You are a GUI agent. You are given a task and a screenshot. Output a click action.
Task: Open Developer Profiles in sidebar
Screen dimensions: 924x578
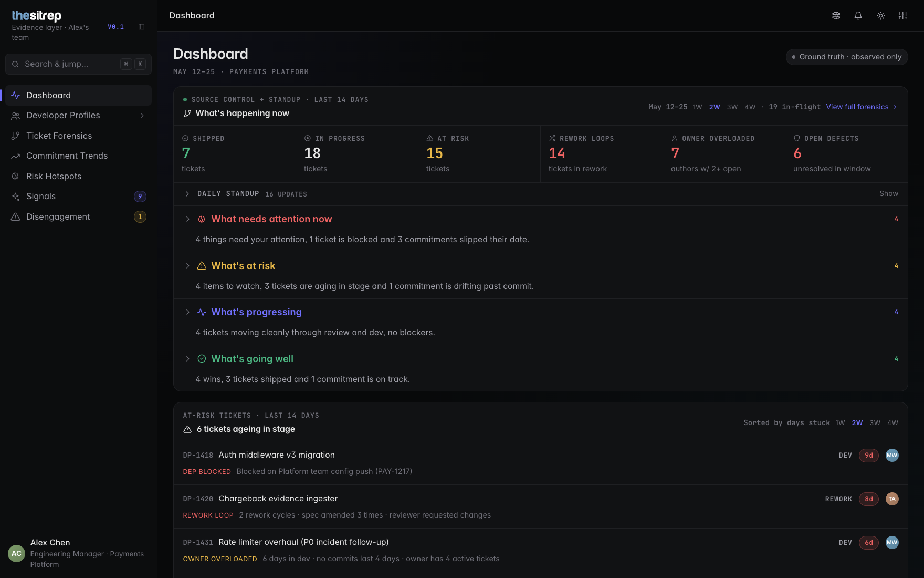click(x=78, y=116)
